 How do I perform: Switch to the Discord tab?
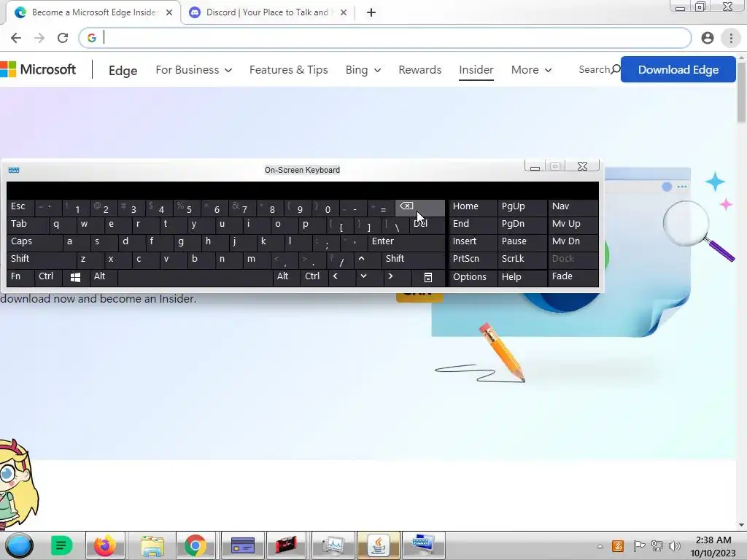click(x=267, y=12)
